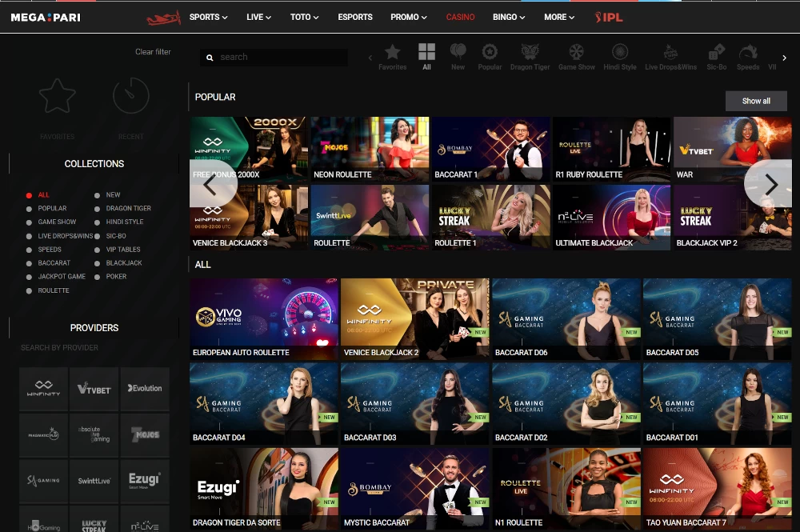The width and height of the screenshot is (800, 532).
Task: Open Neon Roulette game thumbnail
Action: tap(370, 150)
